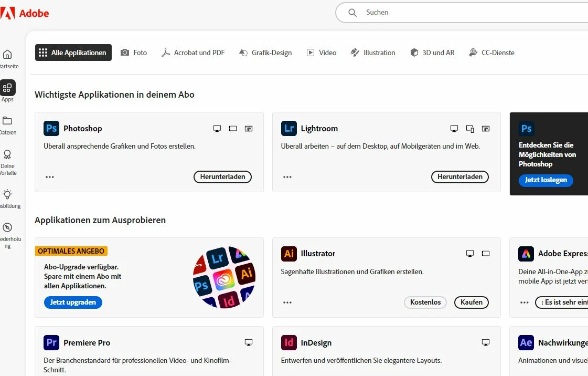Viewport: 588px width, 376px height.
Task: Open Photoshop more options menu
Action: 50,177
